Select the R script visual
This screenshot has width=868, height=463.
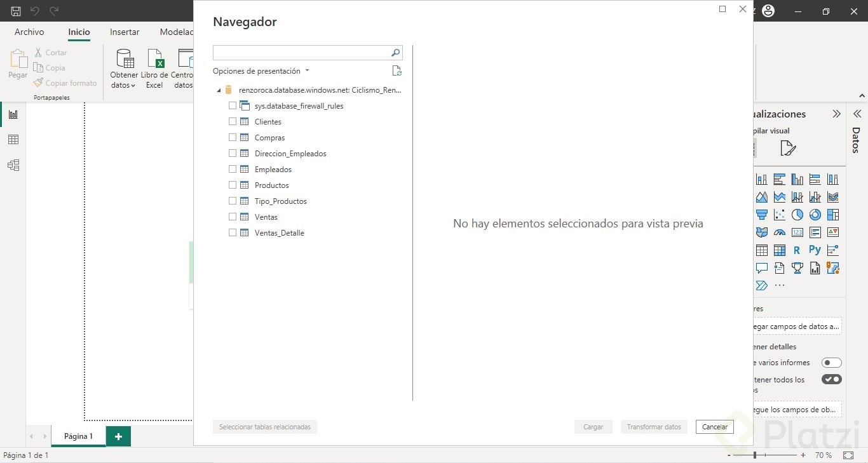(x=797, y=250)
